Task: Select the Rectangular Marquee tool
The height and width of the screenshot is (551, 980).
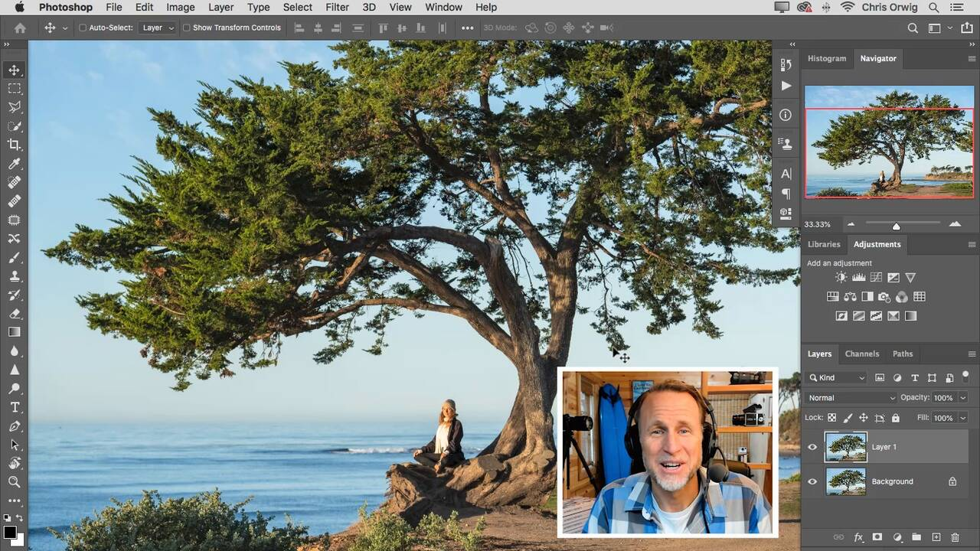Action: [x=14, y=89]
